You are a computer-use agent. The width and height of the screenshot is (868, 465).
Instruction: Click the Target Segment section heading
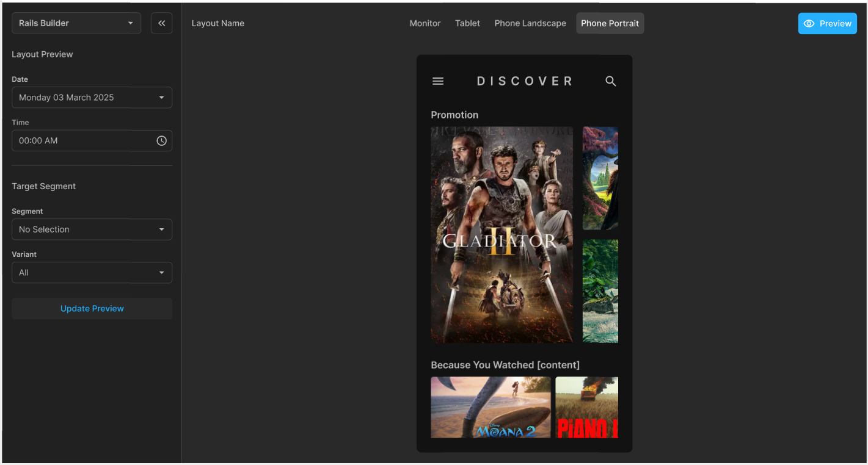(44, 186)
